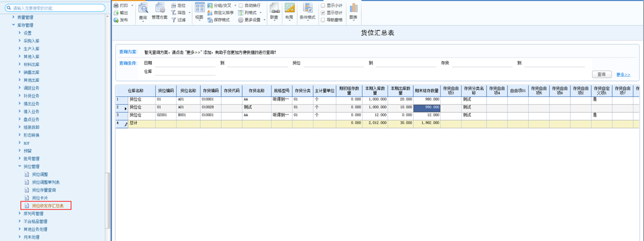Click the function search input box
The image size is (644, 241).
55,8
